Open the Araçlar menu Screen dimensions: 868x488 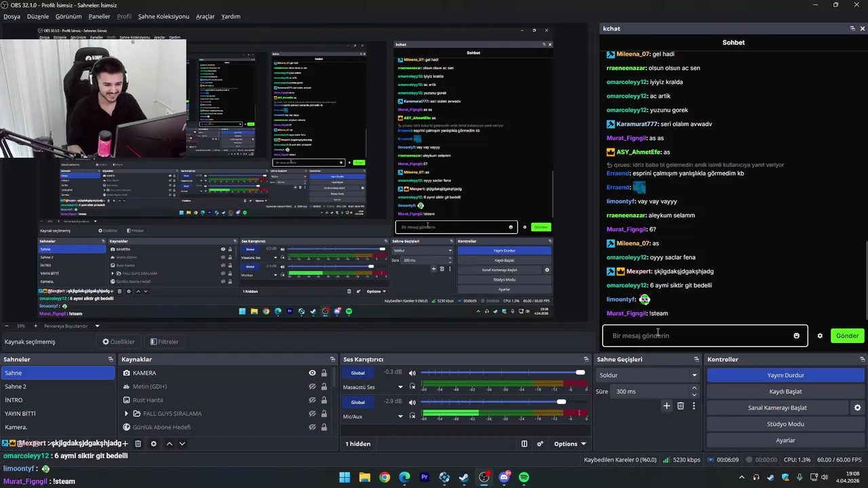pyautogui.click(x=205, y=16)
